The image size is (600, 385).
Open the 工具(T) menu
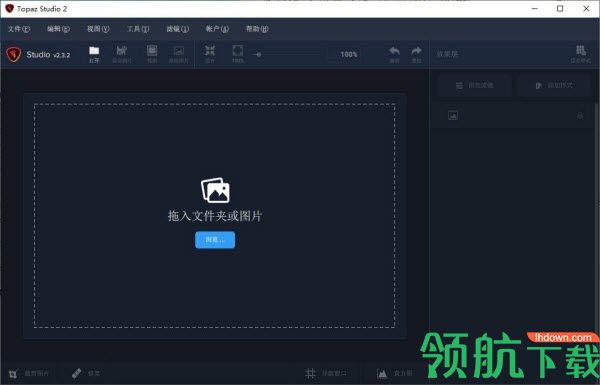[x=138, y=29]
